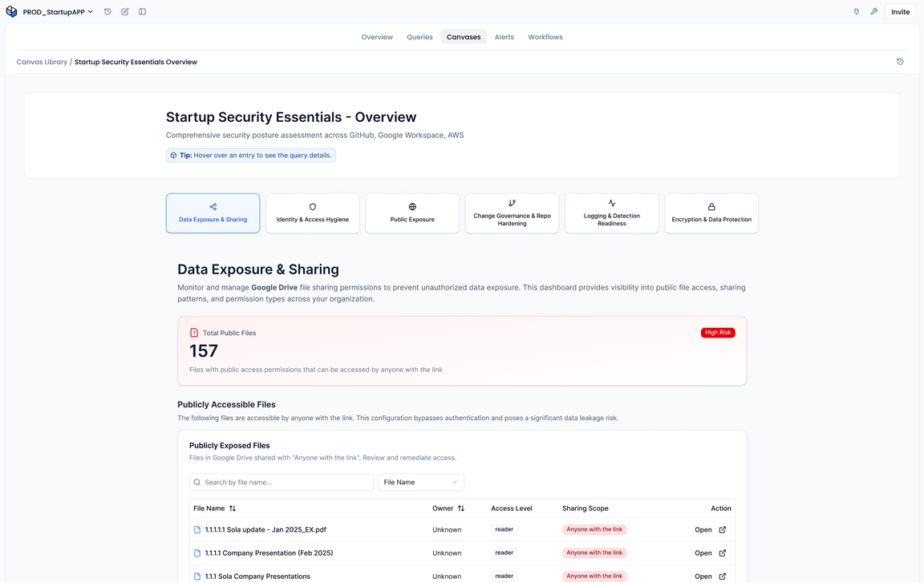Switch to the Queries tab
Viewport: 924px width, 583px height.
click(x=419, y=36)
